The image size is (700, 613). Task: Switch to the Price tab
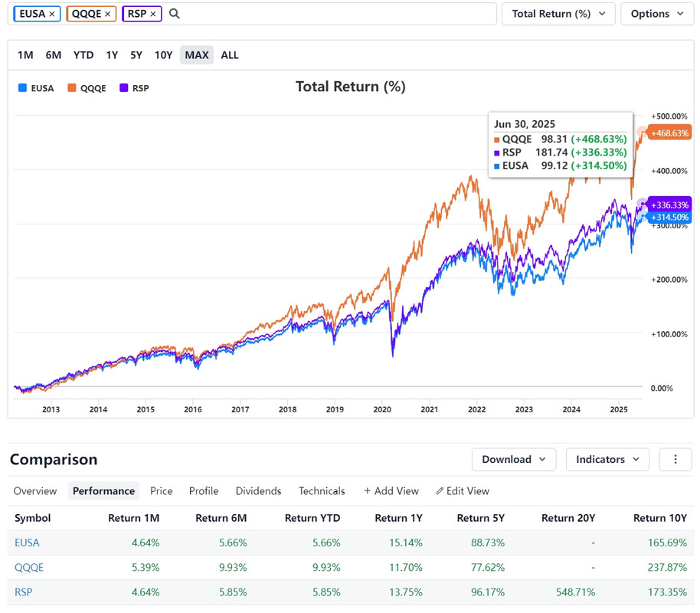(161, 491)
